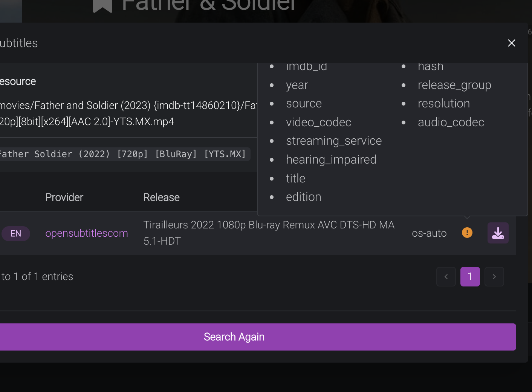Select the streaming_service token option
The image size is (532, 392).
pos(334,141)
